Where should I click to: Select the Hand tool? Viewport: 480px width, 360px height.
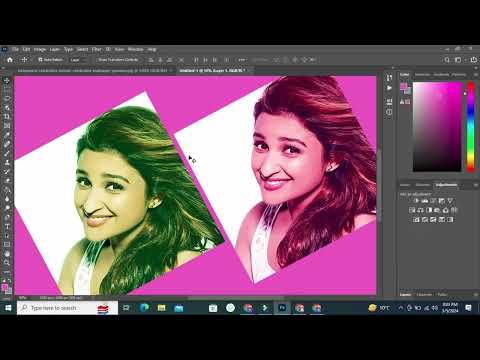point(7,253)
